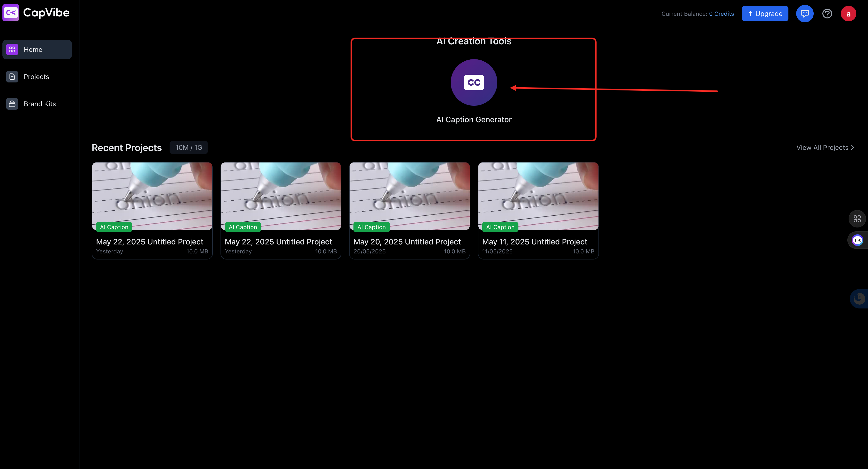Open first May 22 project thumbnail
The width and height of the screenshot is (868, 469).
[x=152, y=195]
